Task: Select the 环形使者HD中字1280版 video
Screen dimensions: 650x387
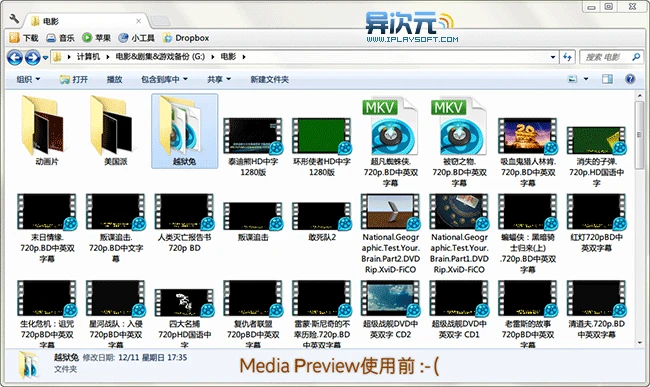Action: pyautogui.click(x=322, y=147)
